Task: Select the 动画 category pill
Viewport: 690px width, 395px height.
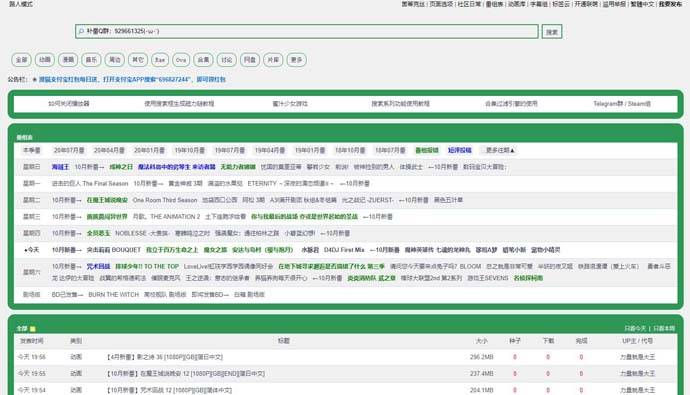Action: tap(45, 60)
